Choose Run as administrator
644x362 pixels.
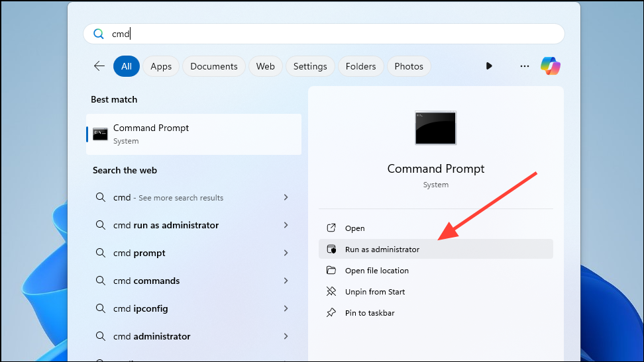(436, 249)
